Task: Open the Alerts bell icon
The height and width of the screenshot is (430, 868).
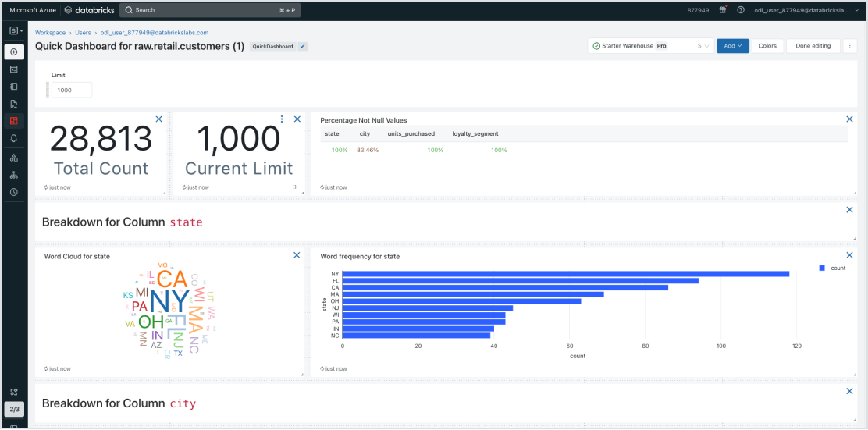Action: tap(14, 138)
